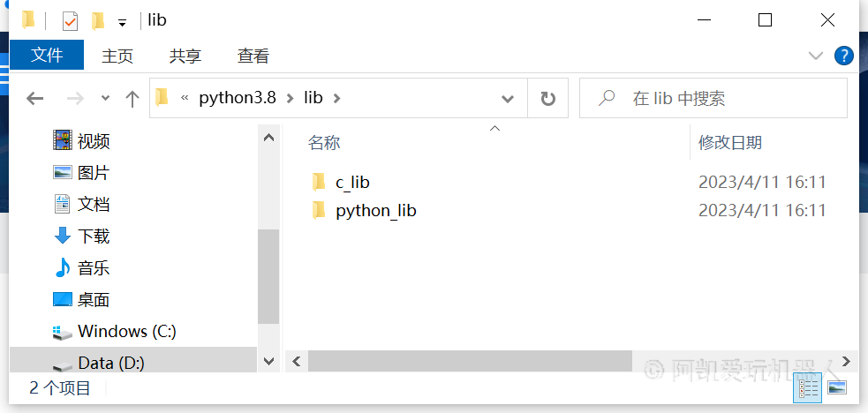Screen dimensions: 868x413
Task: Open the Help question mark icon
Action: click(x=843, y=56)
